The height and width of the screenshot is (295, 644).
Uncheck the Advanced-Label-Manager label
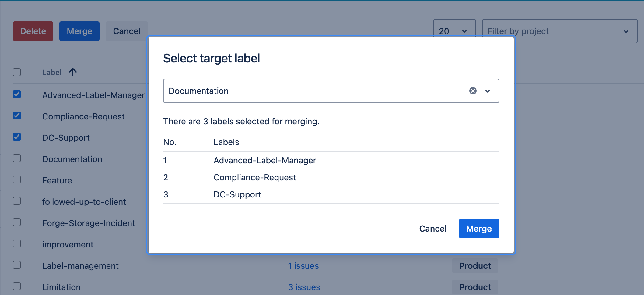tap(17, 95)
